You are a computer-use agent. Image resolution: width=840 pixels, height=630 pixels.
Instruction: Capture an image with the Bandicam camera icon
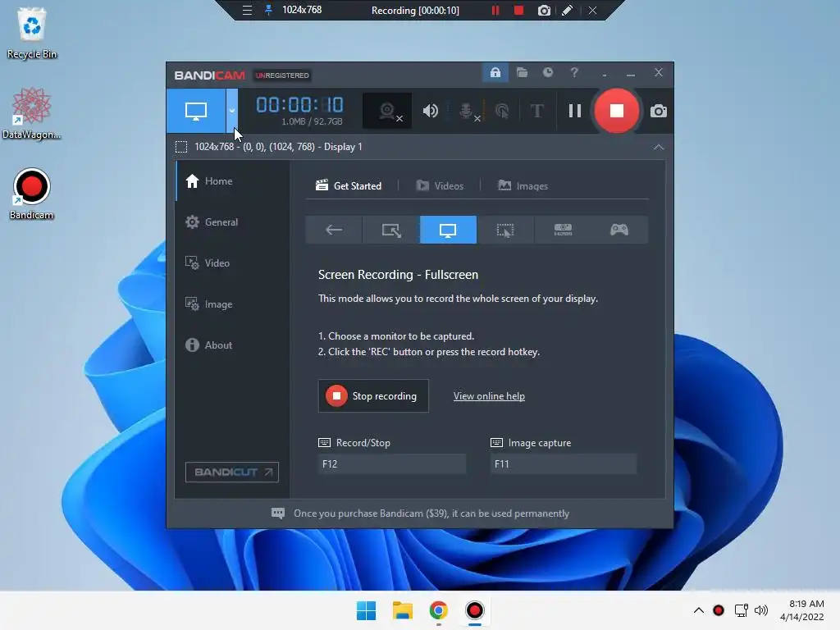pyautogui.click(x=659, y=111)
